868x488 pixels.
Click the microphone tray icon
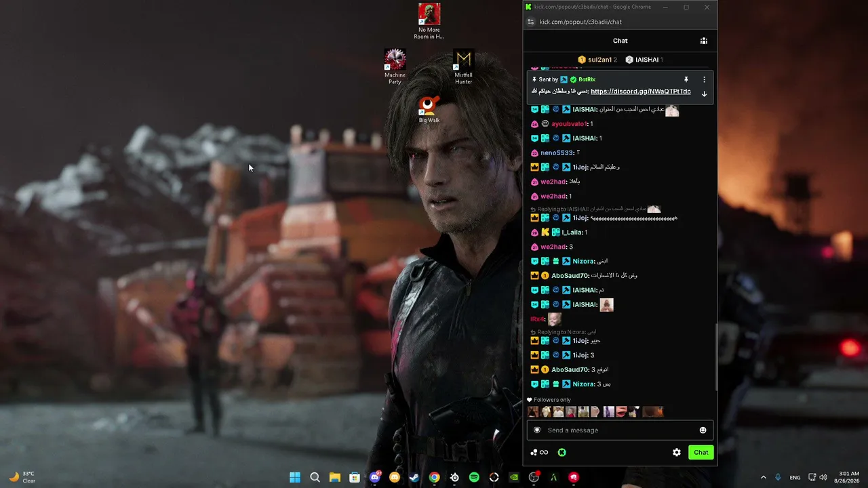(778, 477)
